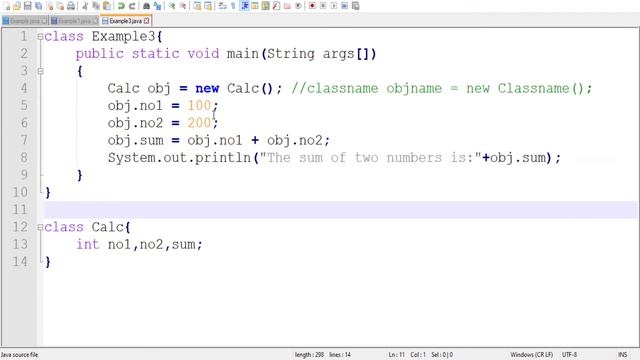Viewport: 640px width, 360px height.
Task: Play back the recorded macro icon
Action: 333,6
